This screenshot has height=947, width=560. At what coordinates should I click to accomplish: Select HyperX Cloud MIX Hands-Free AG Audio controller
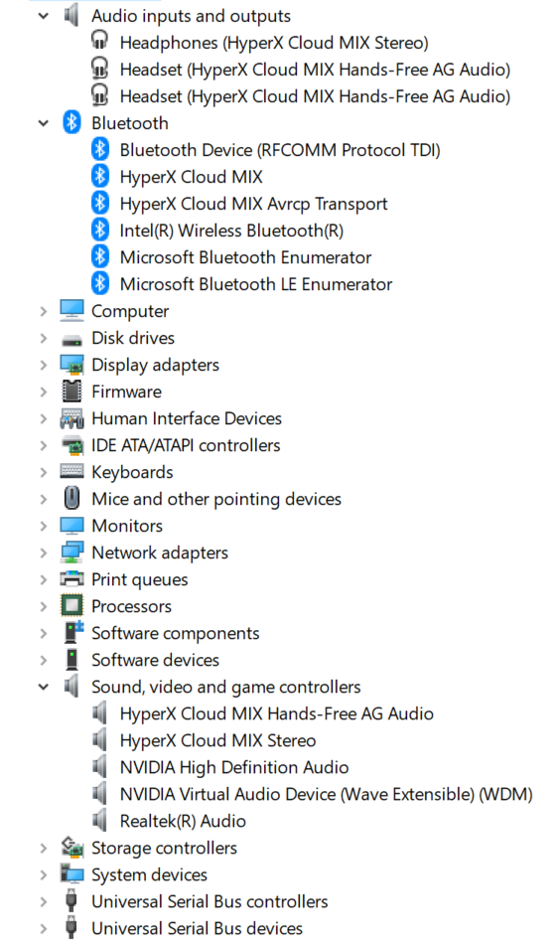pyautogui.click(x=276, y=713)
